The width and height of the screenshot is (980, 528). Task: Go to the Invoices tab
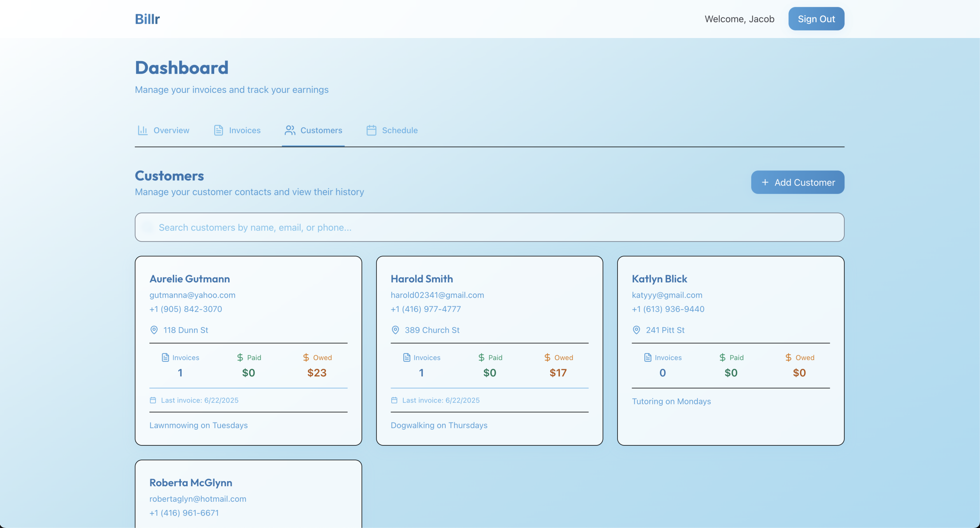(238, 130)
